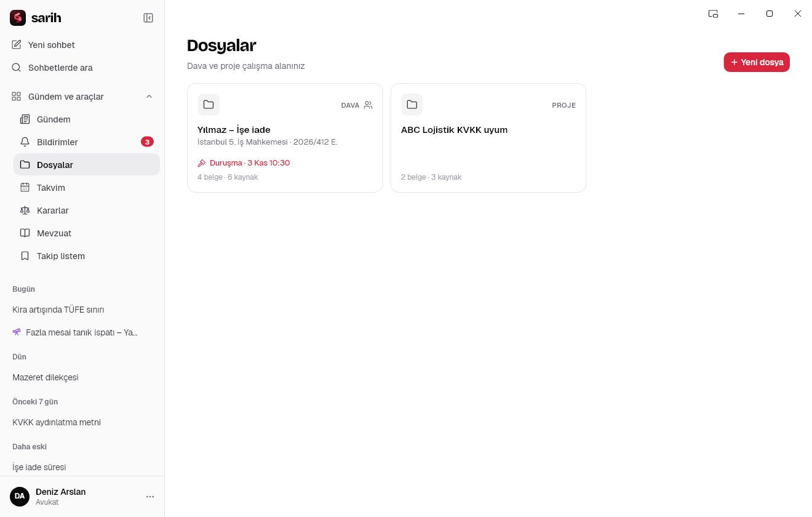Go to Takvim
The image size is (812, 517).
tap(87, 188)
